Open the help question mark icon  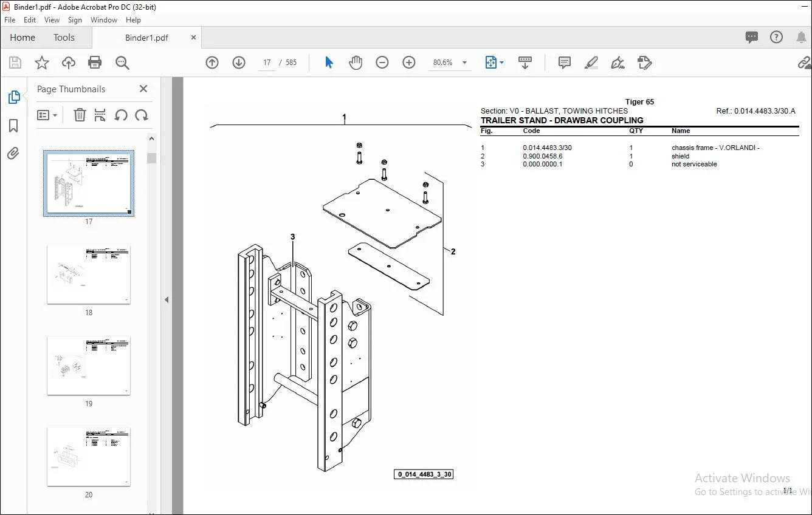coord(776,38)
